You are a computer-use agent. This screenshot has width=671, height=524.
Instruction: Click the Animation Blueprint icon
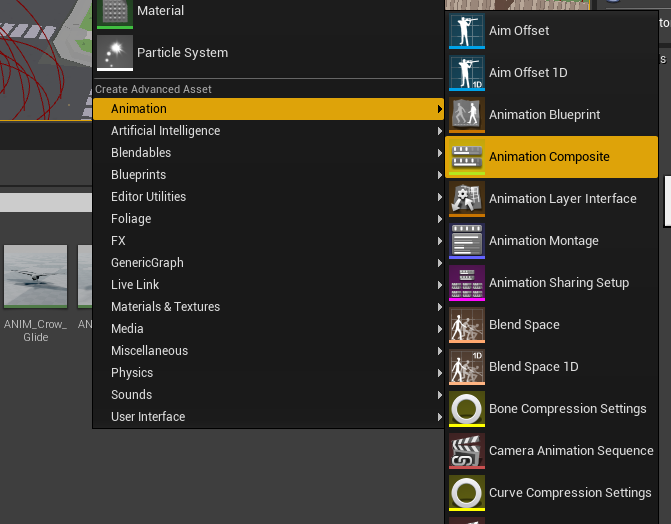pyautogui.click(x=466, y=115)
